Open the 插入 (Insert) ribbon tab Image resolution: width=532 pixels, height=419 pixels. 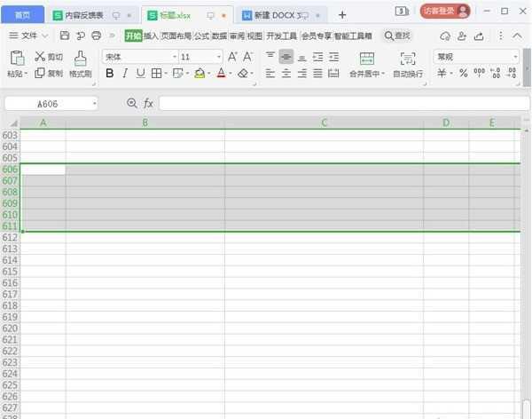[x=151, y=36]
